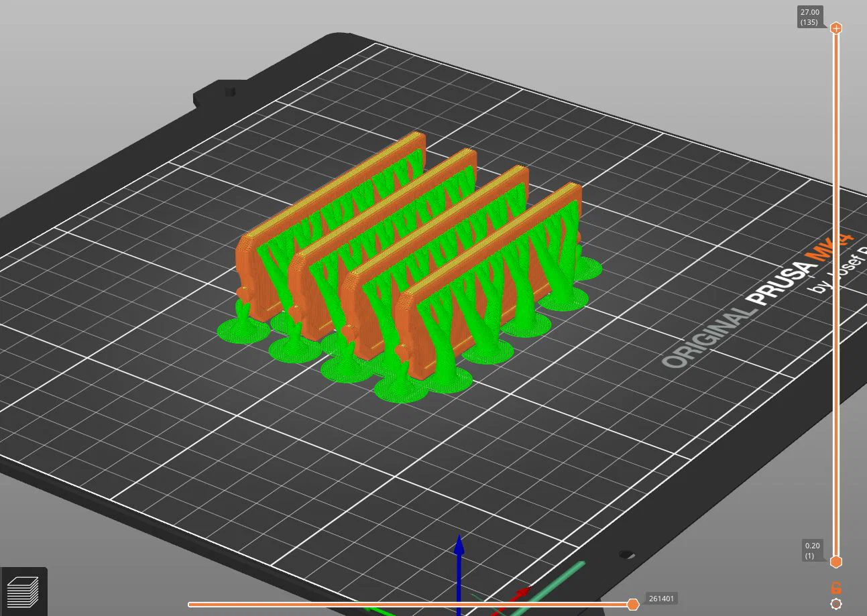Click the vertical layer slider track midway
Screen dimensions: 867x616
pyautogui.click(x=836, y=295)
